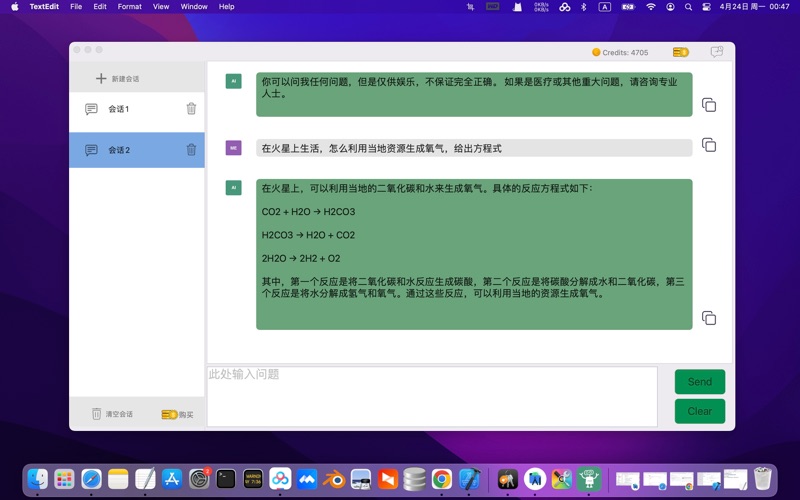This screenshot has height=500, width=800.
Task: Click 清空会话 to clear all conversations
Action: point(112,414)
